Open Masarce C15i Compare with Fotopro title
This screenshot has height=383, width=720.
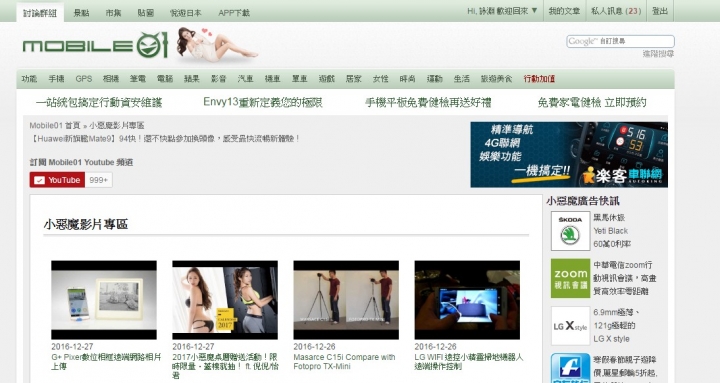click(344, 362)
